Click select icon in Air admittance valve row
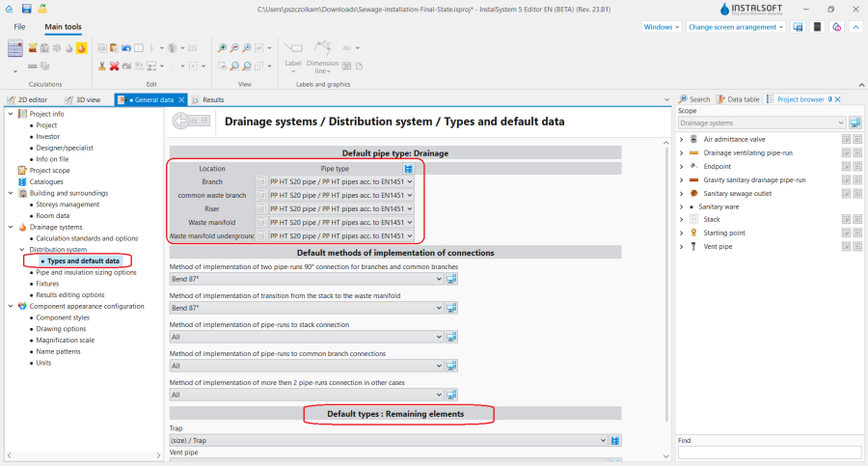 point(846,139)
